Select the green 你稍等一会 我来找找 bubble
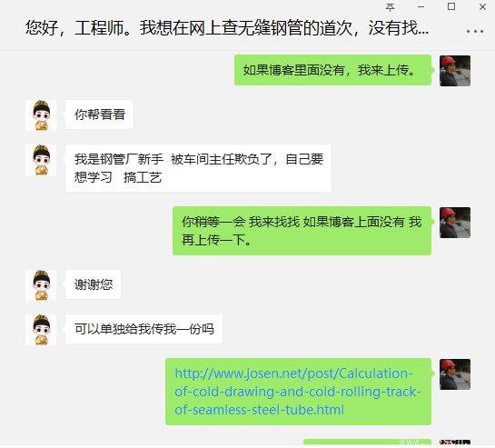 click(302, 231)
